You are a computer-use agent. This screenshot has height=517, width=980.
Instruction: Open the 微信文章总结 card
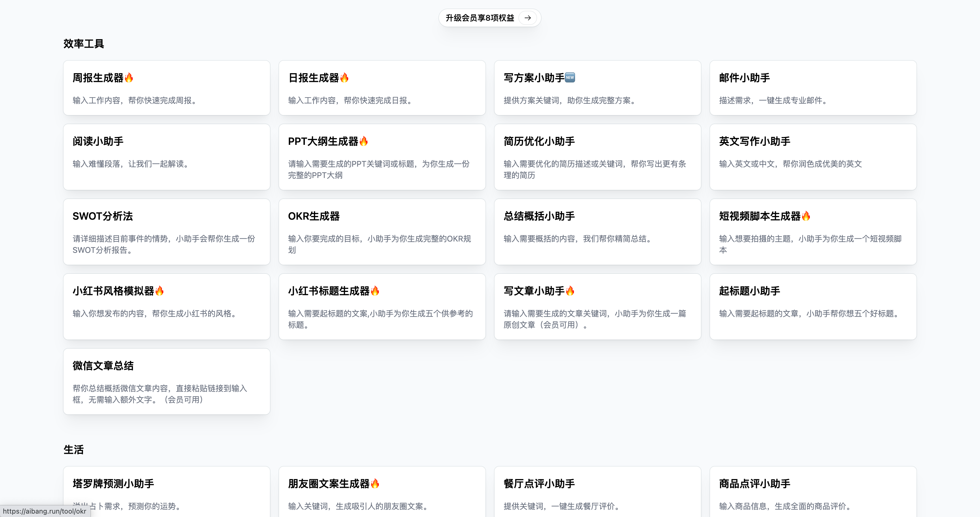[167, 382]
